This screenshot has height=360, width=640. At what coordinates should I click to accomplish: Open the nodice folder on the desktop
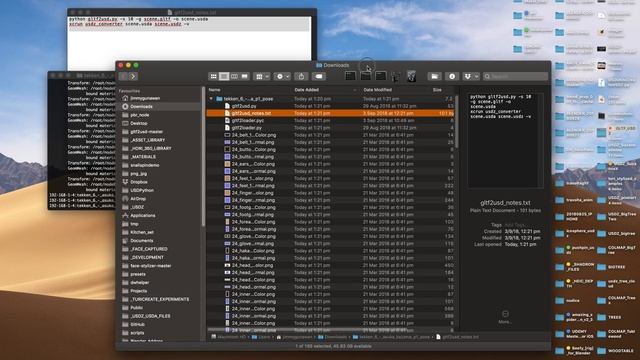point(568,300)
